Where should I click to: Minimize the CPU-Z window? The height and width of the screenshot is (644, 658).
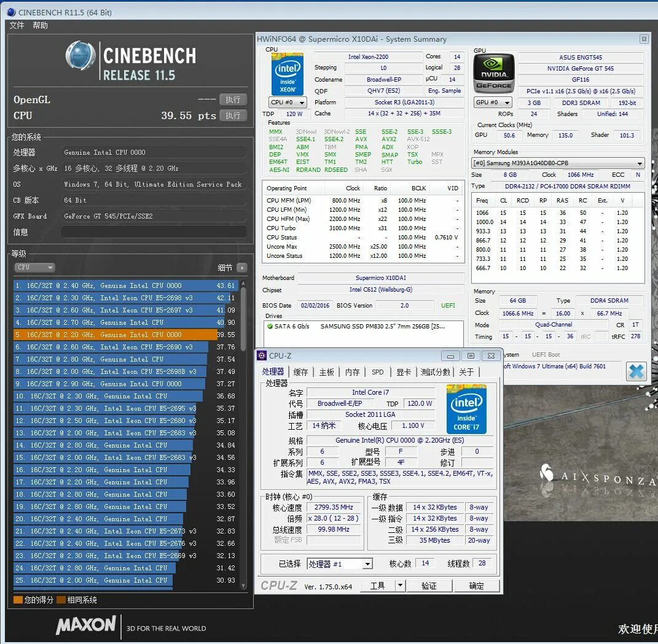(450, 356)
